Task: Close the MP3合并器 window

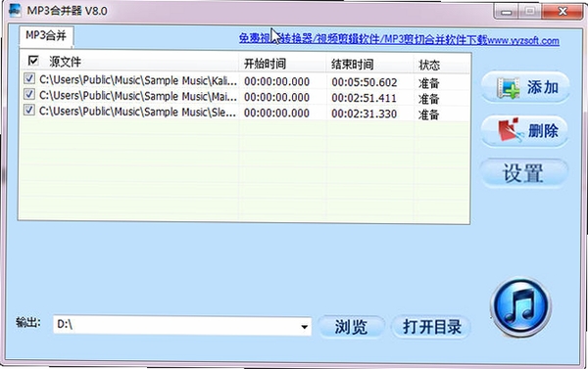Action: tap(563, 12)
